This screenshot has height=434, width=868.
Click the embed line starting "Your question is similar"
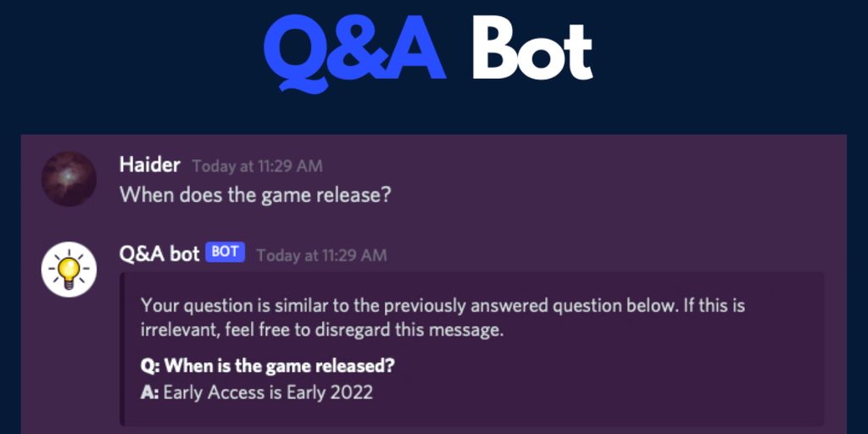442,305
